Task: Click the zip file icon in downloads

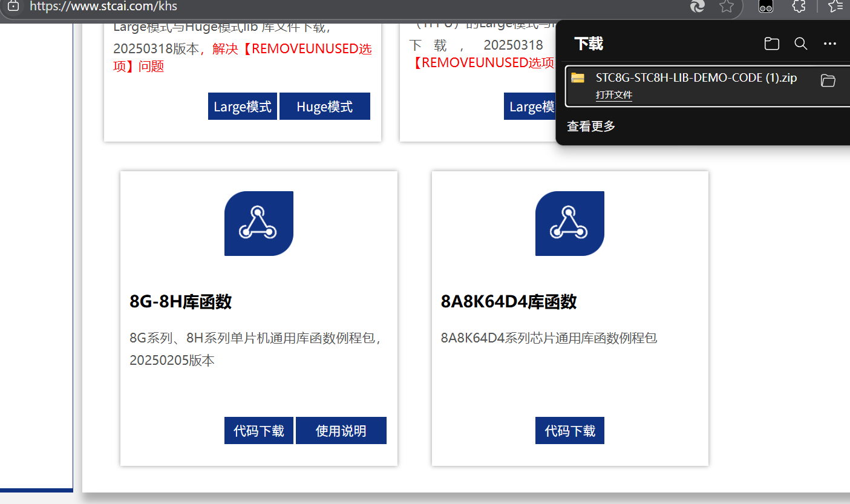Action: [x=578, y=78]
